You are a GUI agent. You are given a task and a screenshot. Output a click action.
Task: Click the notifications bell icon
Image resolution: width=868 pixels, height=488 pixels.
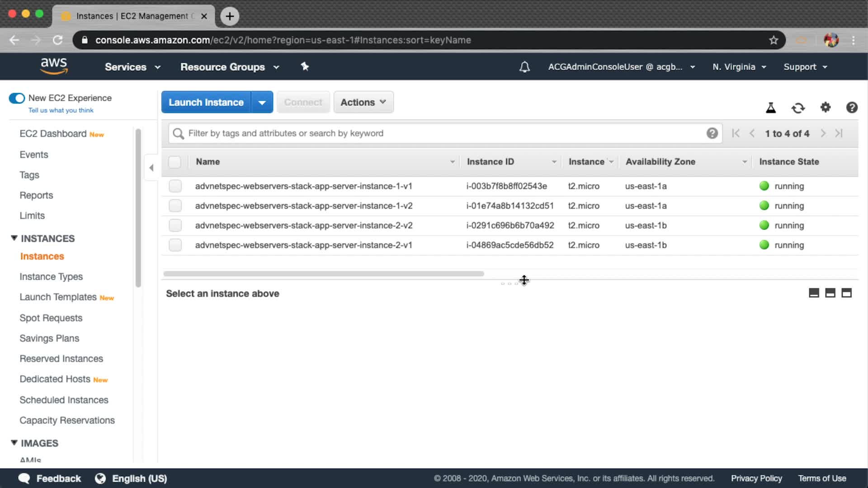pos(524,67)
